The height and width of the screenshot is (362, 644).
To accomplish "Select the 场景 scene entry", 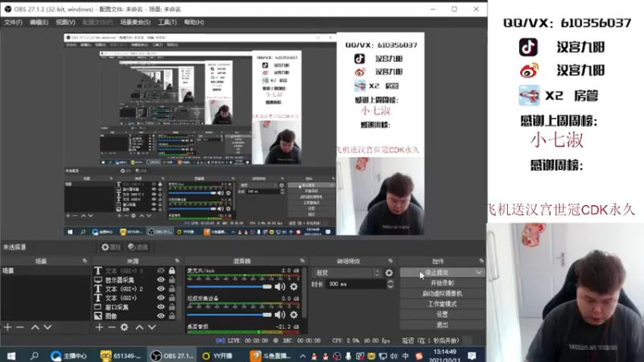I will tap(45, 271).
